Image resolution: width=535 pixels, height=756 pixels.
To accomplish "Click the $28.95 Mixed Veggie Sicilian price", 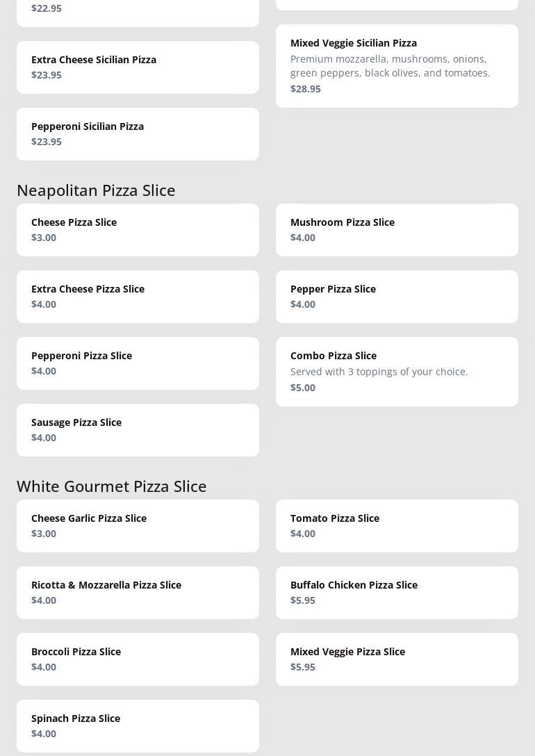I will pyautogui.click(x=306, y=89).
